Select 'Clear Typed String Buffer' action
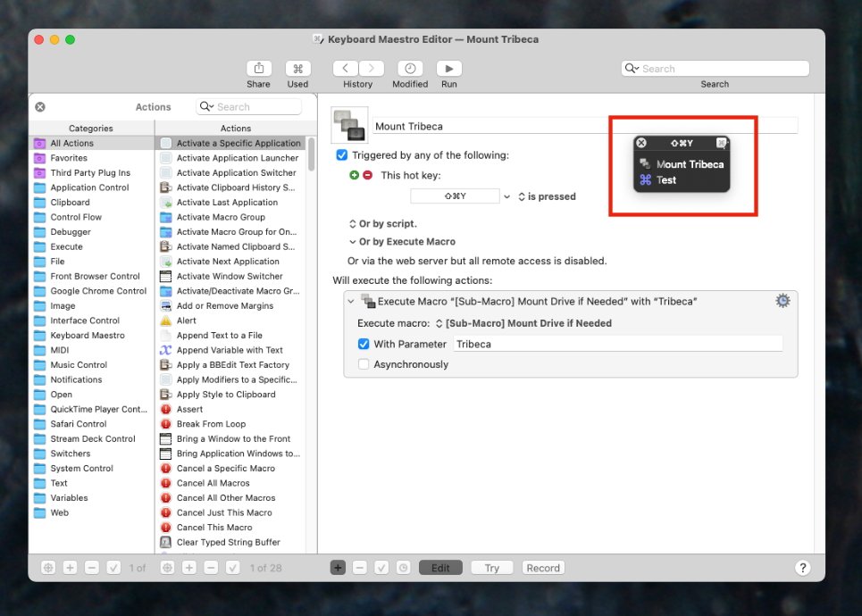This screenshot has height=616, width=862. point(230,543)
